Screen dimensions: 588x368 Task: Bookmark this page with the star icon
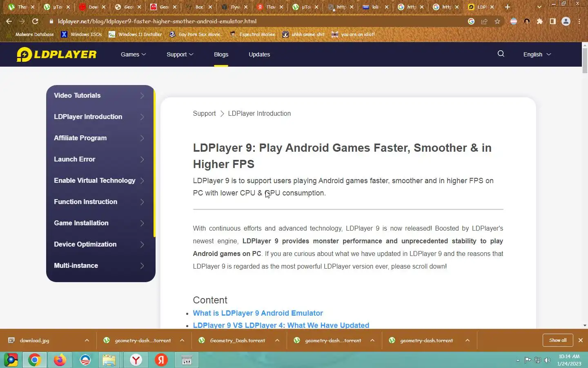[497, 21]
